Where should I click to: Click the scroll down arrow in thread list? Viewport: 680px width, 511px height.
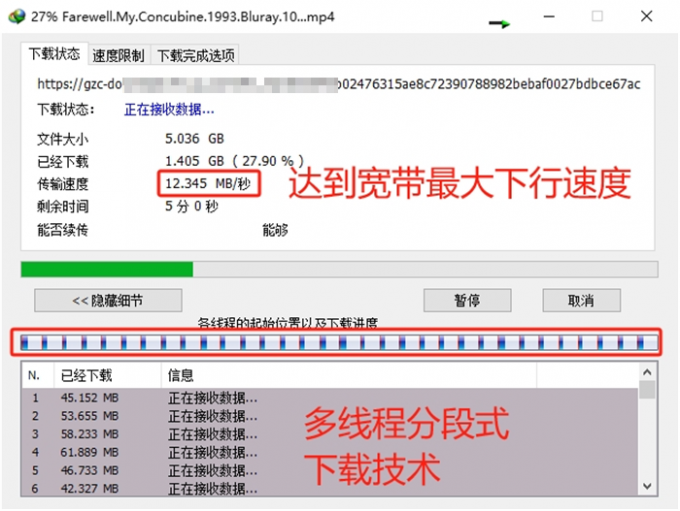(647, 486)
